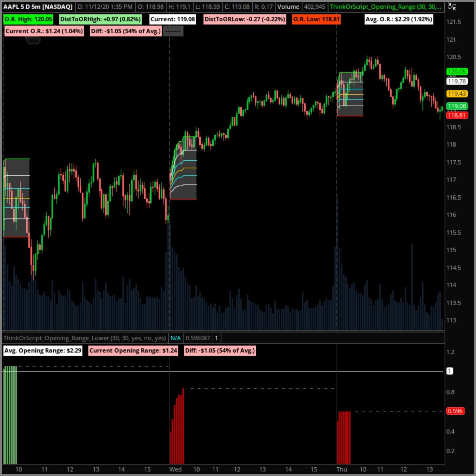
Task: Click the C: 119.08 close value
Action: pos(237,6)
